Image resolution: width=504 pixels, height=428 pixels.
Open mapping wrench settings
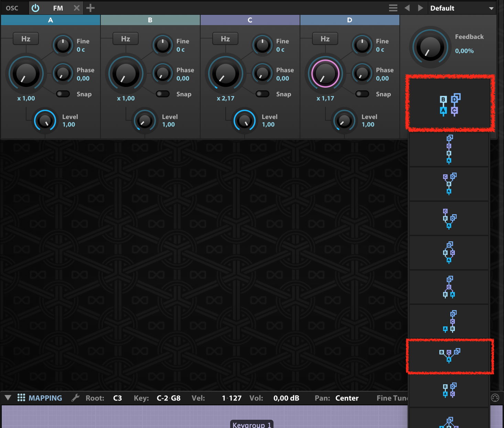[75, 398]
